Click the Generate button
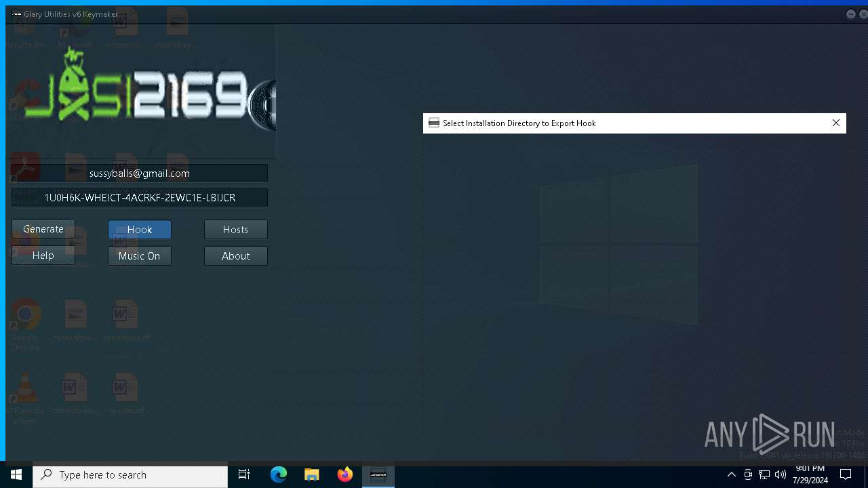The width and height of the screenshot is (868, 488). pyautogui.click(x=43, y=229)
